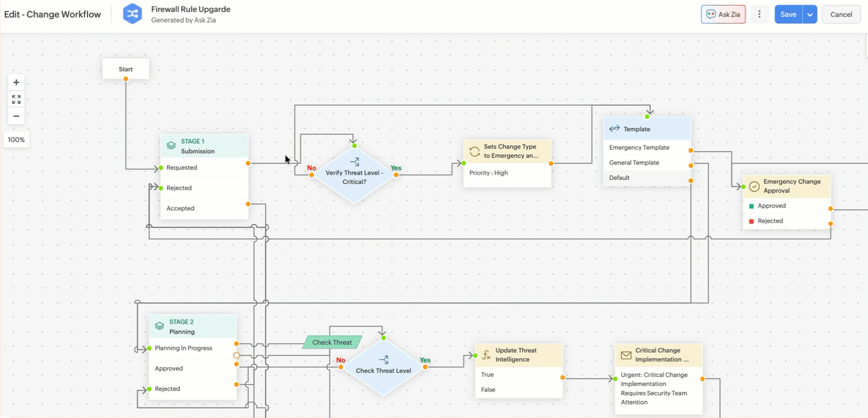Click the checkmark icon on Emergency Change Approval
The height and width of the screenshot is (418, 868).
click(754, 186)
